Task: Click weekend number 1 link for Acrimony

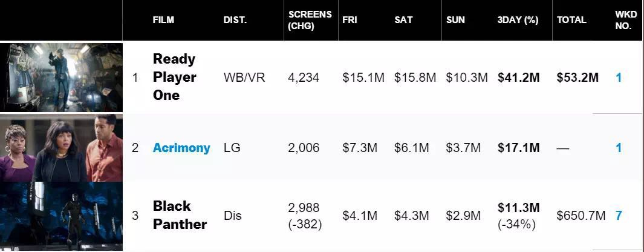Action: [x=619, y=148]
